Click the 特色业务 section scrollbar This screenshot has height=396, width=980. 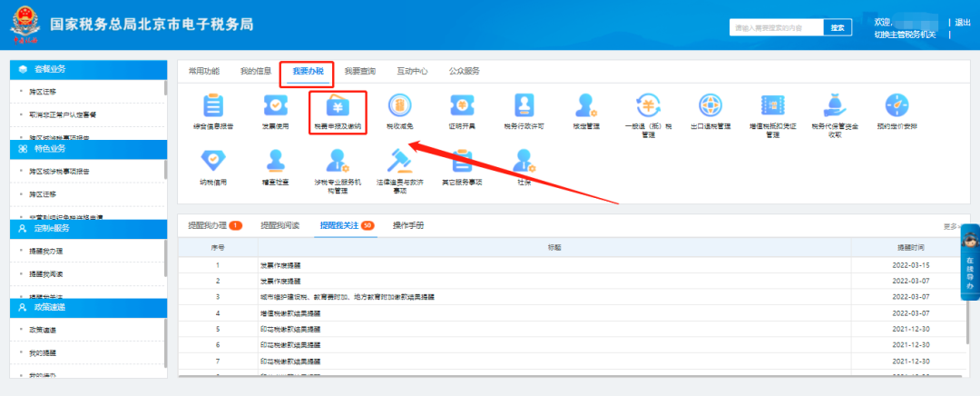[x=166, y=170]
